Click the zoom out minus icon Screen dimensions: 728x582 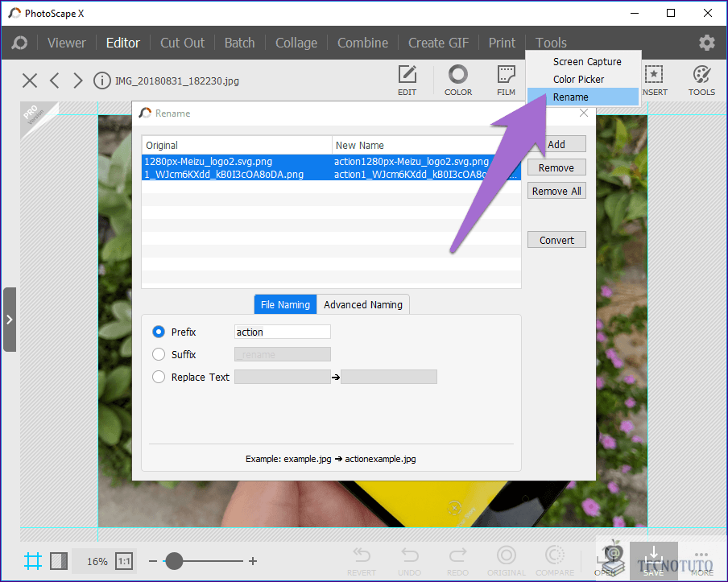point(153,561)
